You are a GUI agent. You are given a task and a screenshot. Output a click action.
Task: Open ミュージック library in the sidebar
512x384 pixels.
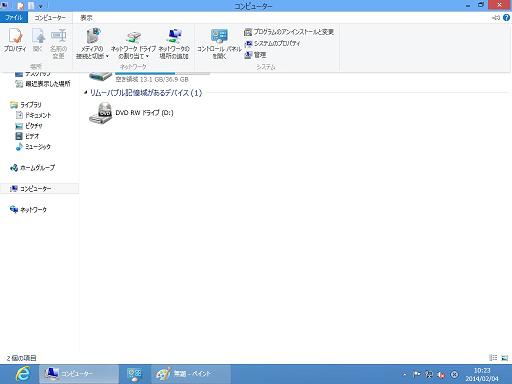tap(33, 147)
